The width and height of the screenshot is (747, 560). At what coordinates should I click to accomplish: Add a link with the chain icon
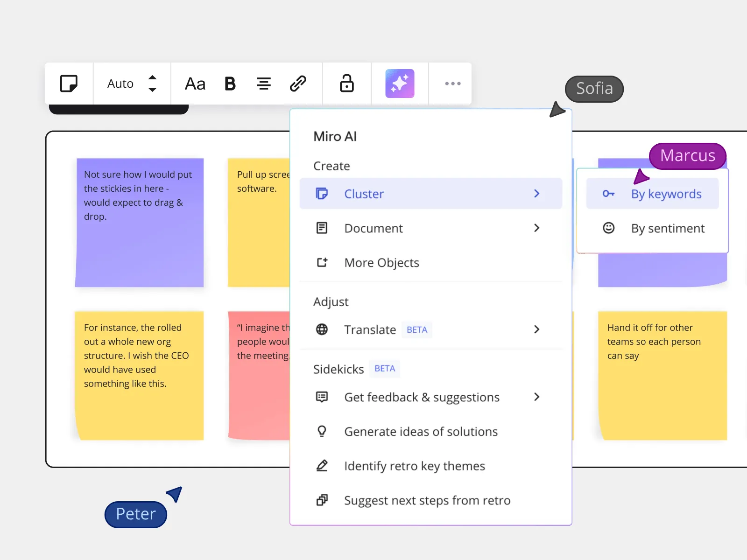(x=298, y=84)
